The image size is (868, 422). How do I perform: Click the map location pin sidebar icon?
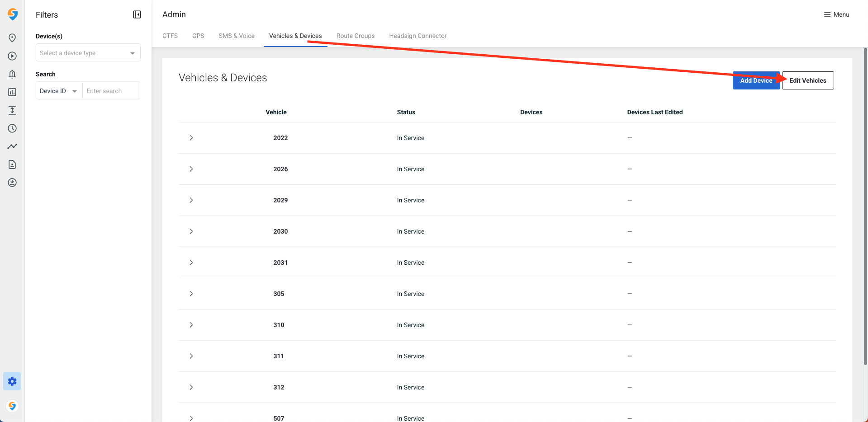12,38
